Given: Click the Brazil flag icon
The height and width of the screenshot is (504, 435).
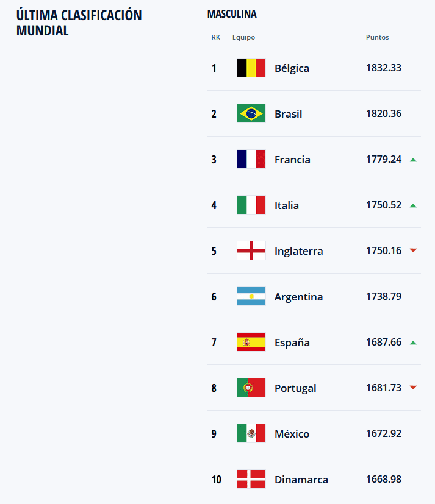Looking at the screenshot, I should point(251,113).
